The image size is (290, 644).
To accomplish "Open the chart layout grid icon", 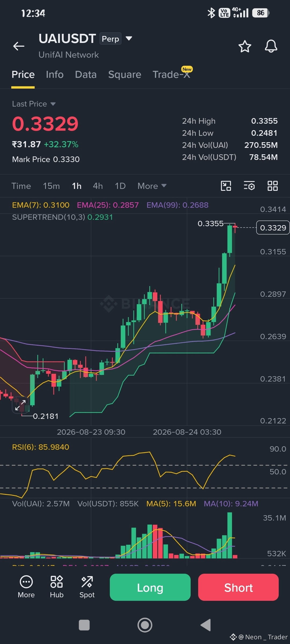I will point(273,186).
